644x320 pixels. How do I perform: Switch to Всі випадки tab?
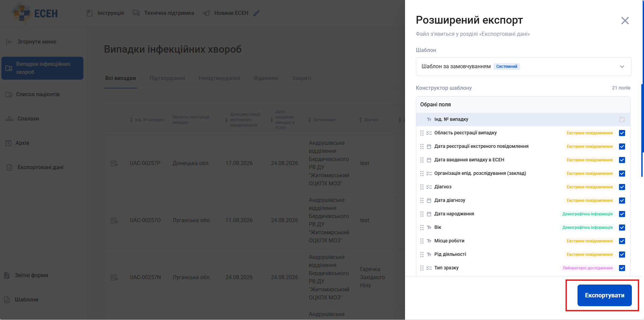point(120,78)
